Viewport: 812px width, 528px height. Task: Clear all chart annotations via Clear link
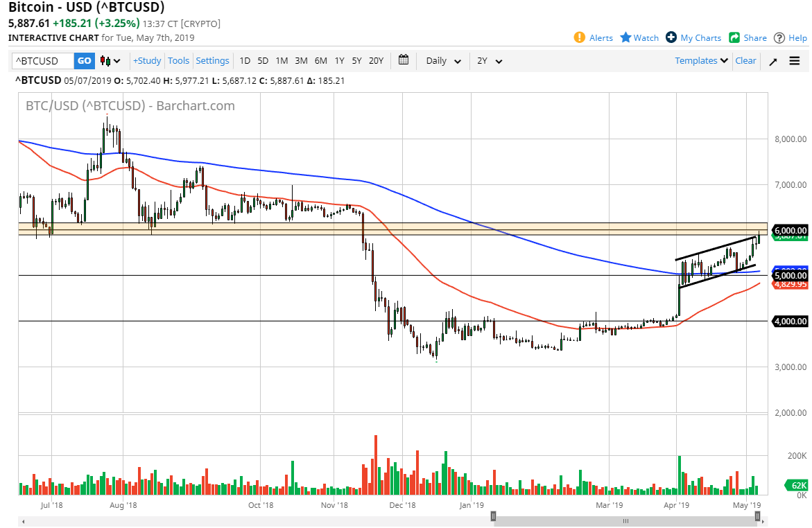(x=745, y=61)
